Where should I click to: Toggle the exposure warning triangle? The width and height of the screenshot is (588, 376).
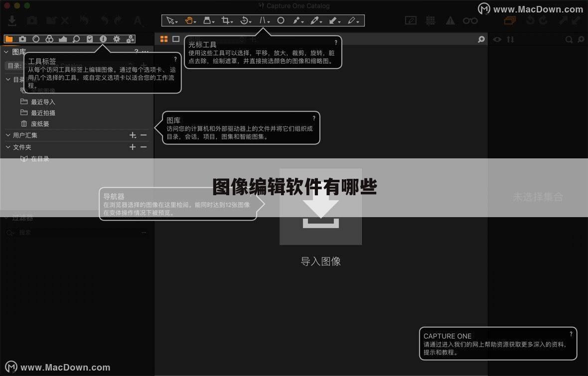click(450, 21)
